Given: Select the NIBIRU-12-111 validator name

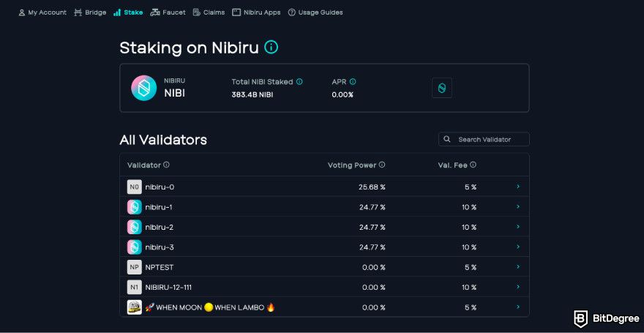Looking at the screenshot, I should pos(168,288).
